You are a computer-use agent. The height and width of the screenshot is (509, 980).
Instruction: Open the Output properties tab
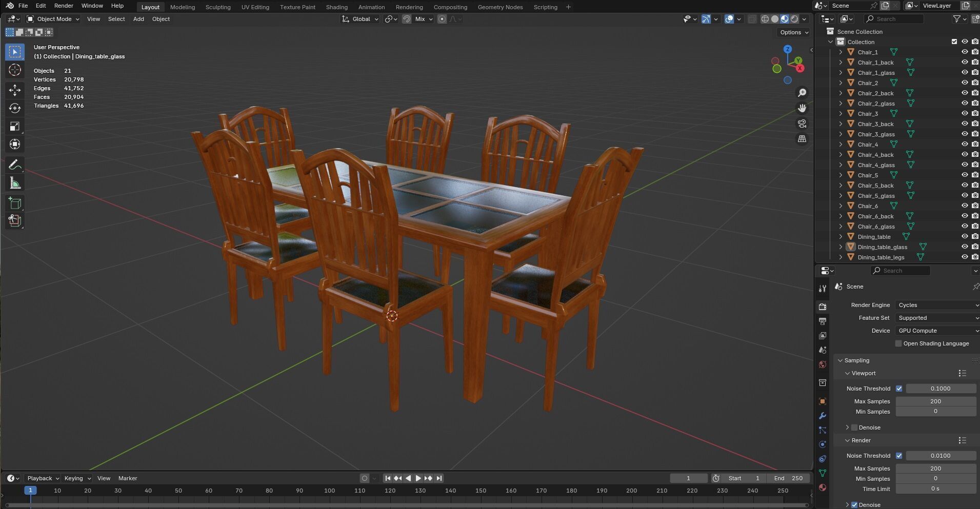[x=823, y=321]
